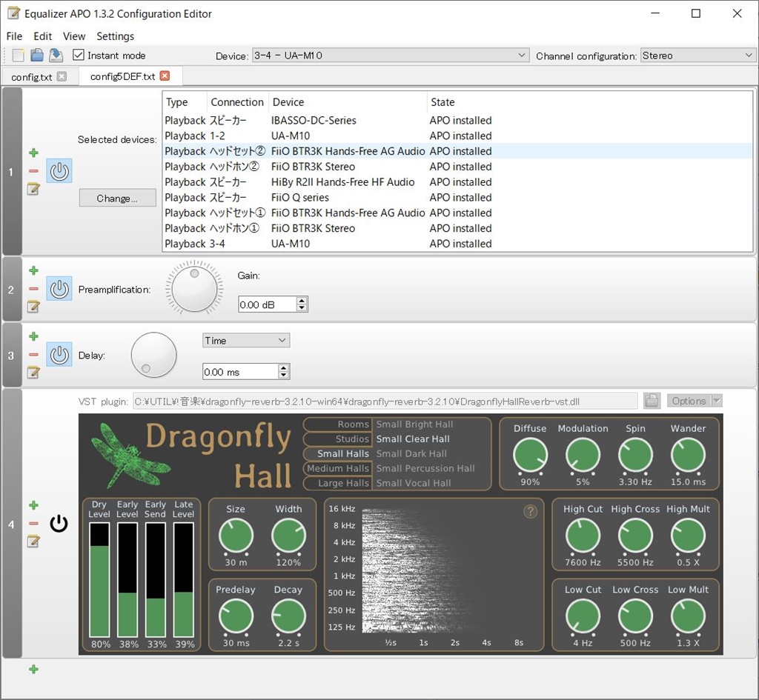Click the Delay knob
Image resolution: width=759 pixels, height=700 pixels.
pos(153,355)
